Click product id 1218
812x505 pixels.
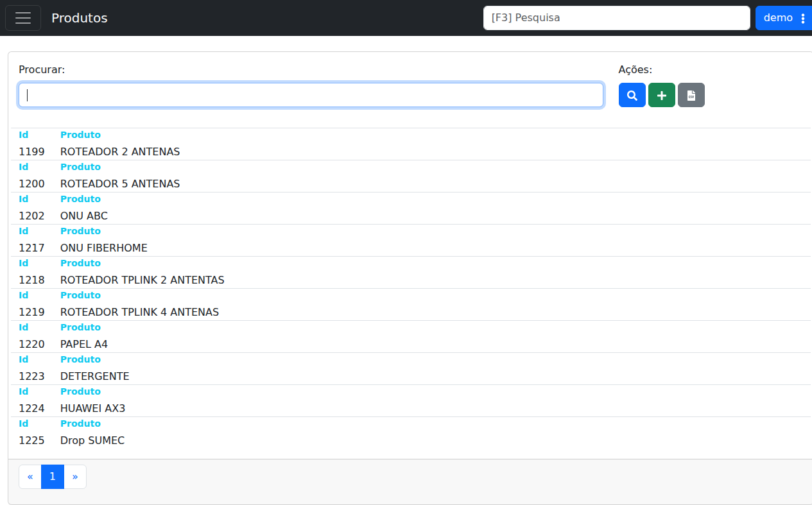(31, 280)
